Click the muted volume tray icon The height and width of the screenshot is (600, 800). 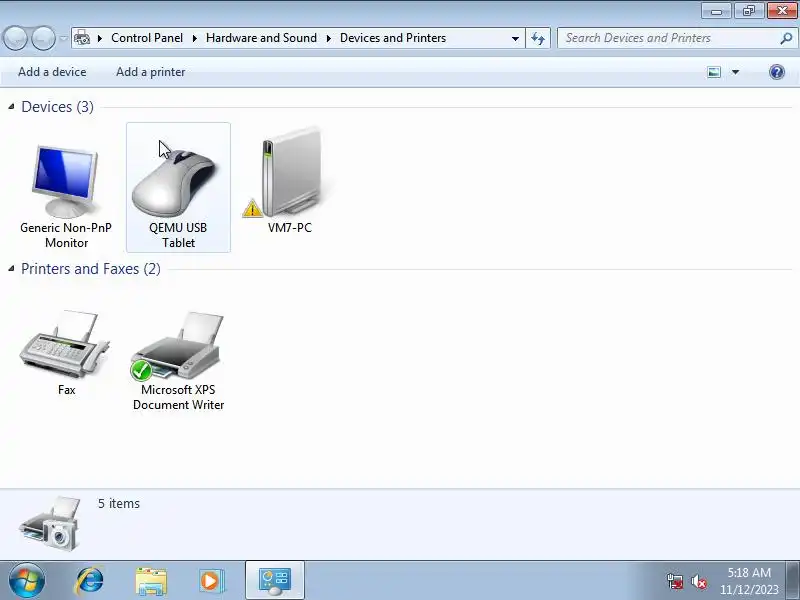[x=698, y=581]
